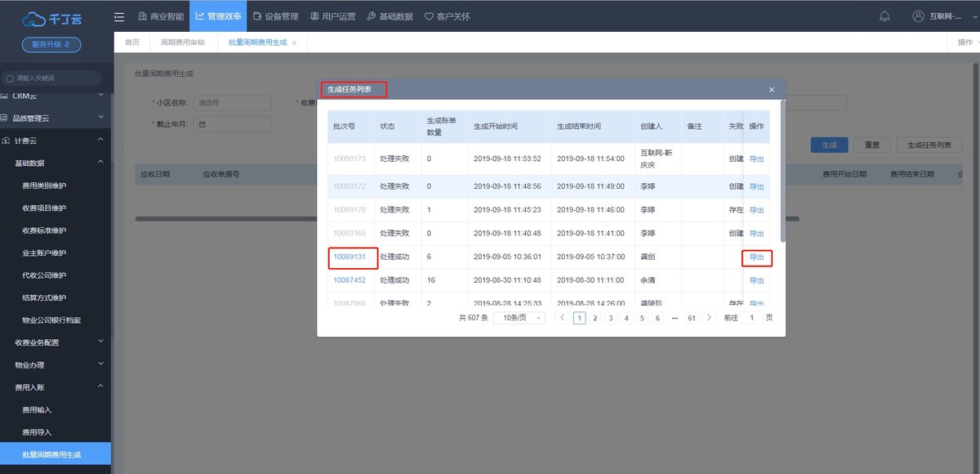
Task: Open 费用输入 in sidebar
Action: tap(37, 409)
